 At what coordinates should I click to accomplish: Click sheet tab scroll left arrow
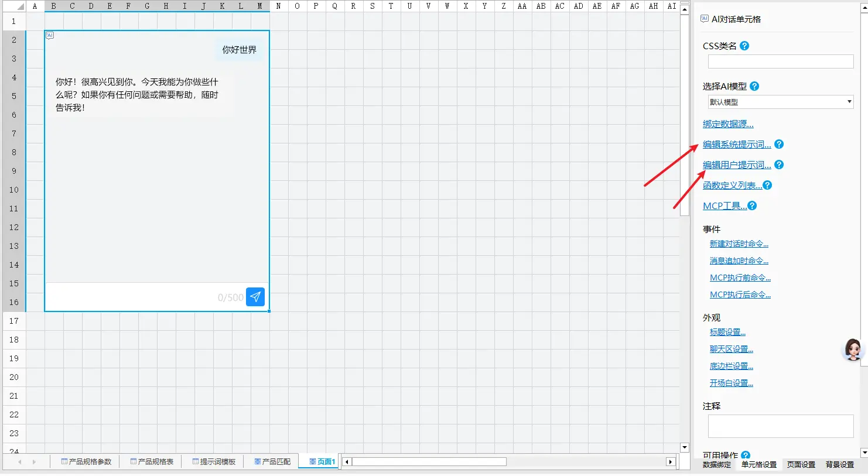pos(20,462)
